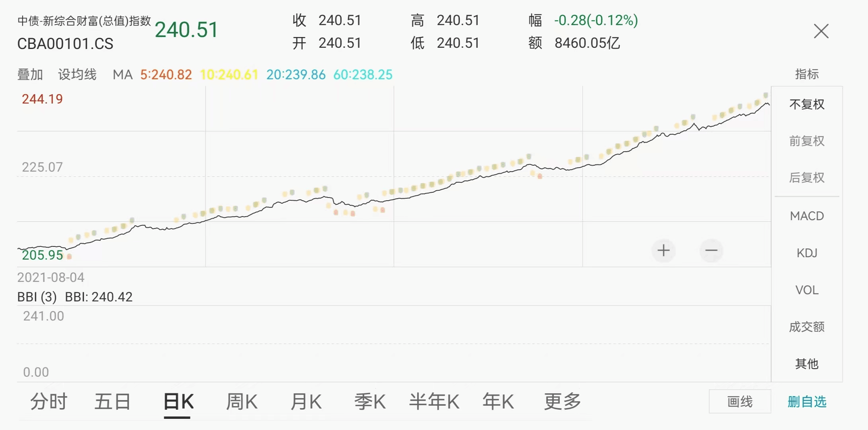Select 后复权 adjustment option
The width and height of the screenshot is (868, 430).
[x=807, y=178]
